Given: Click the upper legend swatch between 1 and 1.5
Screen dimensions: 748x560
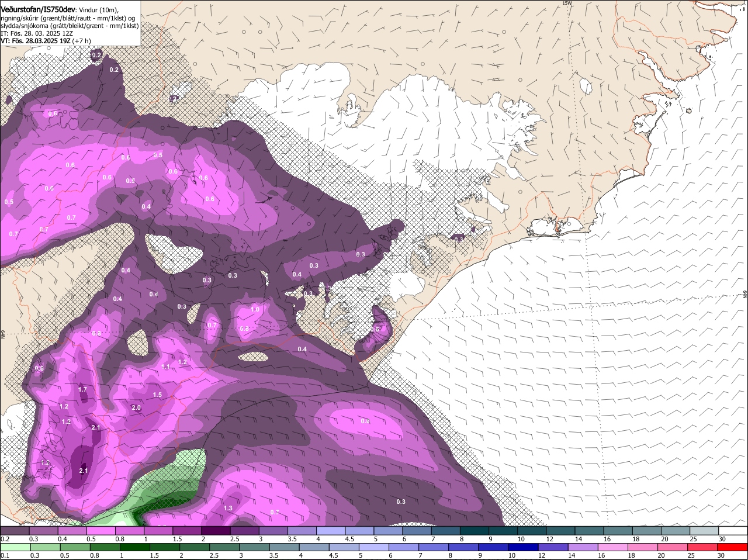Looking at the screenshot, I should click(158, 531).
